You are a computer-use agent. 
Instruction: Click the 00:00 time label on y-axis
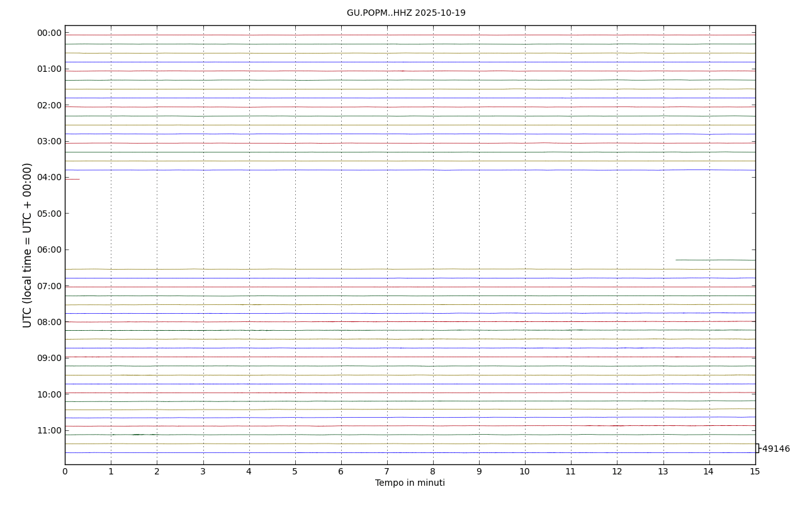tap(49, 33)
